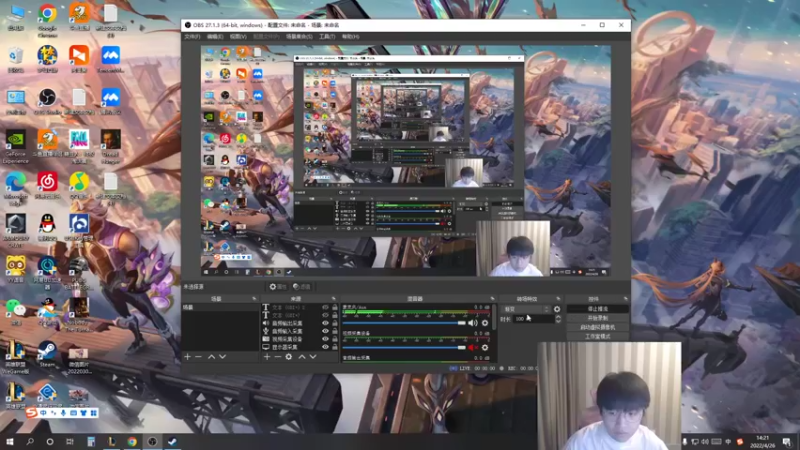
Task: Pop out the 来源 dock with header icon
Action: pyautogui.click(x=334, y=298)
